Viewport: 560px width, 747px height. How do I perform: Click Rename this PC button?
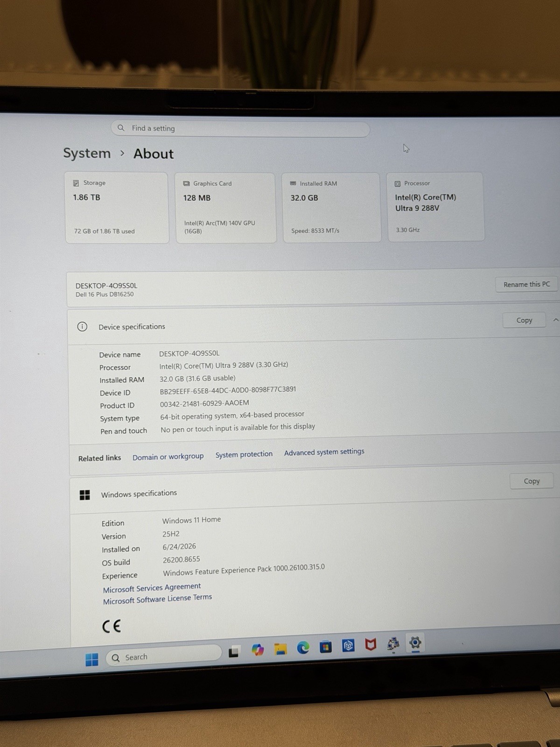526,284
